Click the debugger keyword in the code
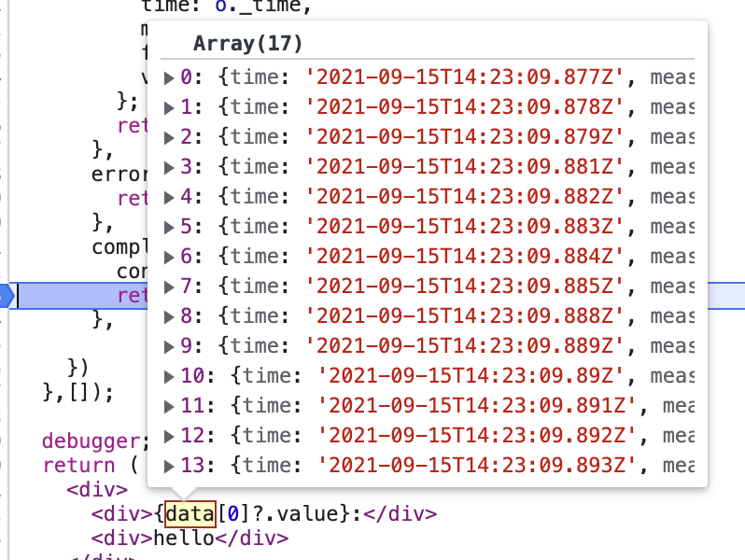This screenshot has height=560, width=745. pos(91,441)
